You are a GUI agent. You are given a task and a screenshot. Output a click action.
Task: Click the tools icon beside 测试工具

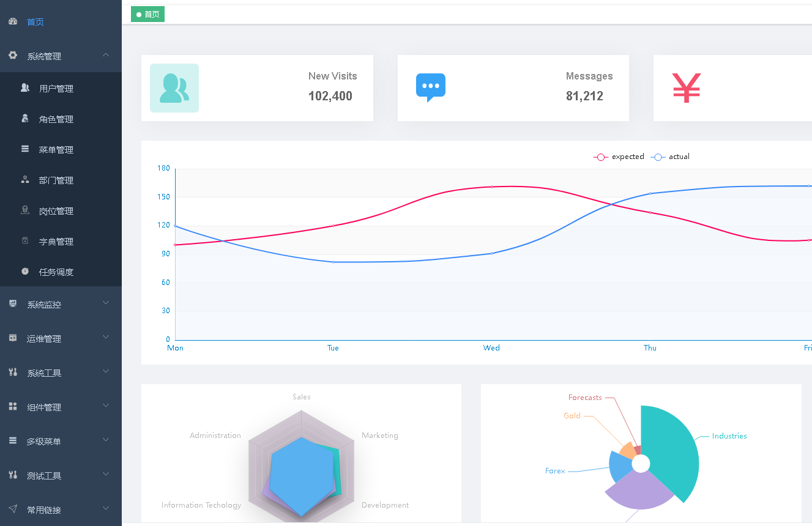(x=13, y=475)
